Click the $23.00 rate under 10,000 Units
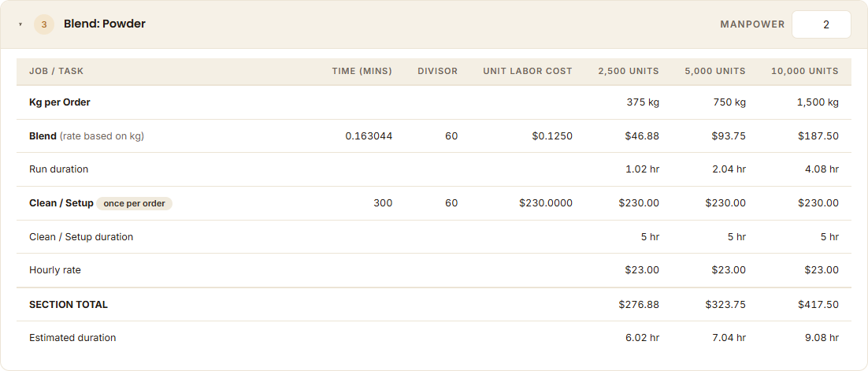This screenshot has height=371, width=868. tap(822, 270)
